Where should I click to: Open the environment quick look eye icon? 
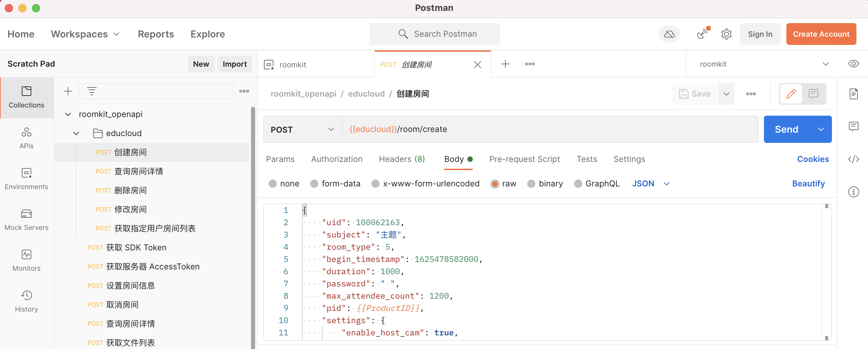click(854, 64)
